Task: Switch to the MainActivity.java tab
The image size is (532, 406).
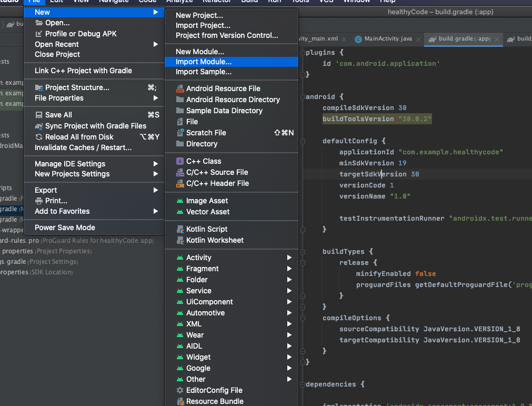Action: point(388,39)
